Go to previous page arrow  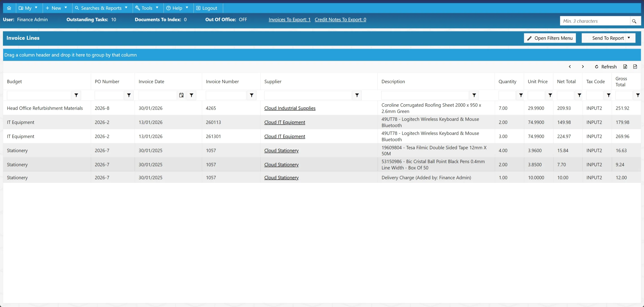[570, 67]
